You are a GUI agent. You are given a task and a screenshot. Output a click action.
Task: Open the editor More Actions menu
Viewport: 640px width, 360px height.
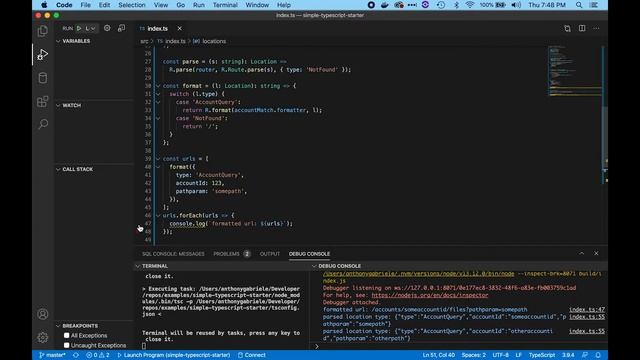click(596, 28)
